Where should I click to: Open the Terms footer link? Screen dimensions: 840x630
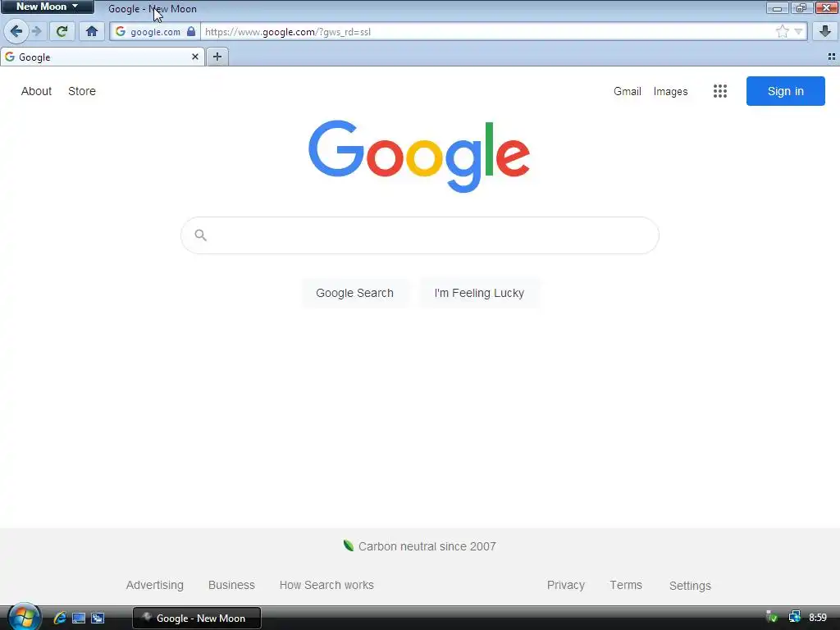[626, 585]
